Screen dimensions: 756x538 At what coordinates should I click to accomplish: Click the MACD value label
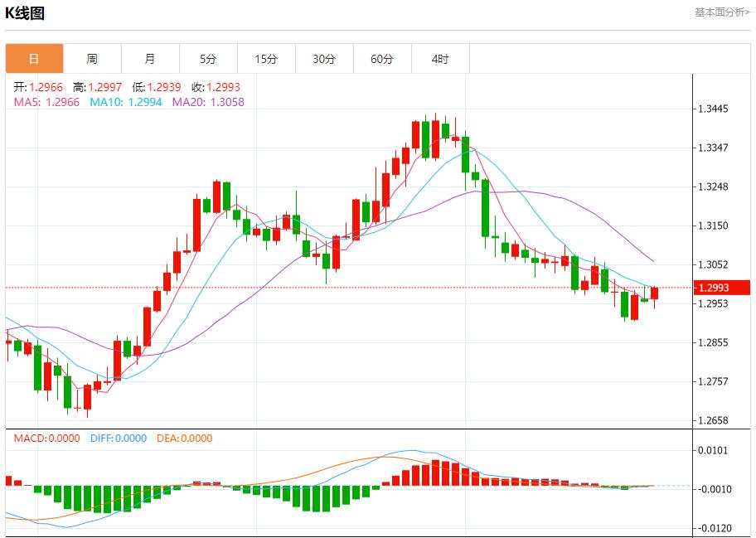tap(46, 439)
